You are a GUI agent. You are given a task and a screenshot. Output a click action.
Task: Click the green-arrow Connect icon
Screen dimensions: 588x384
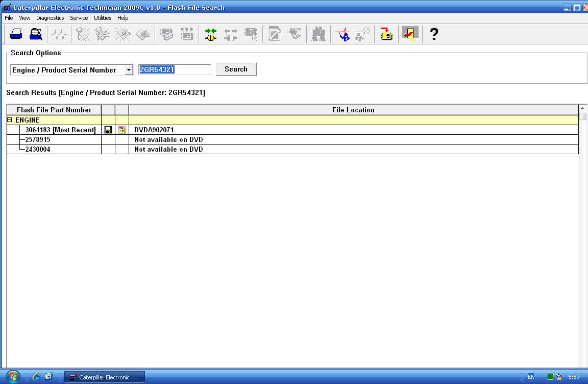[x=211, y=34]
